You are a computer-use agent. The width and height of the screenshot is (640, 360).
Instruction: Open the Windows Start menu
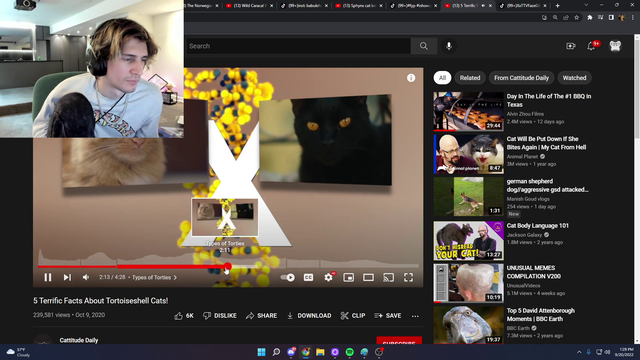click(x=262, y=352)
